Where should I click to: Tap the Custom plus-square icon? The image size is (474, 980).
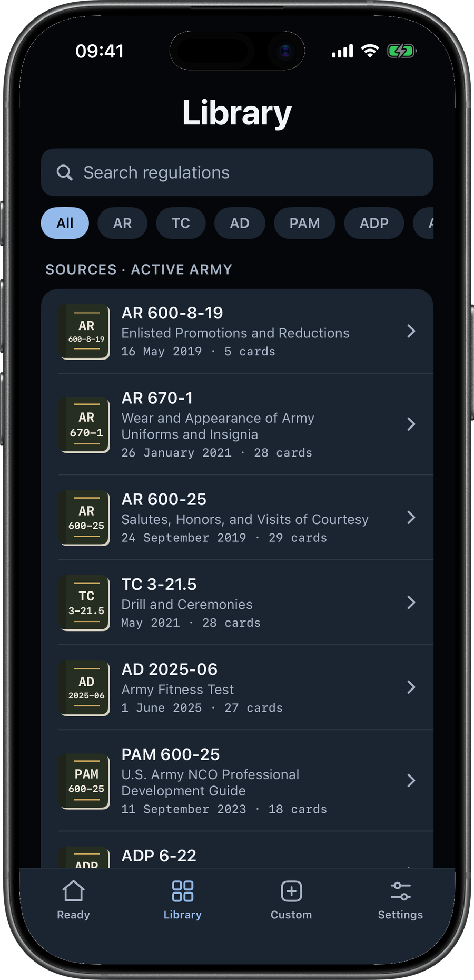point(291,891)
